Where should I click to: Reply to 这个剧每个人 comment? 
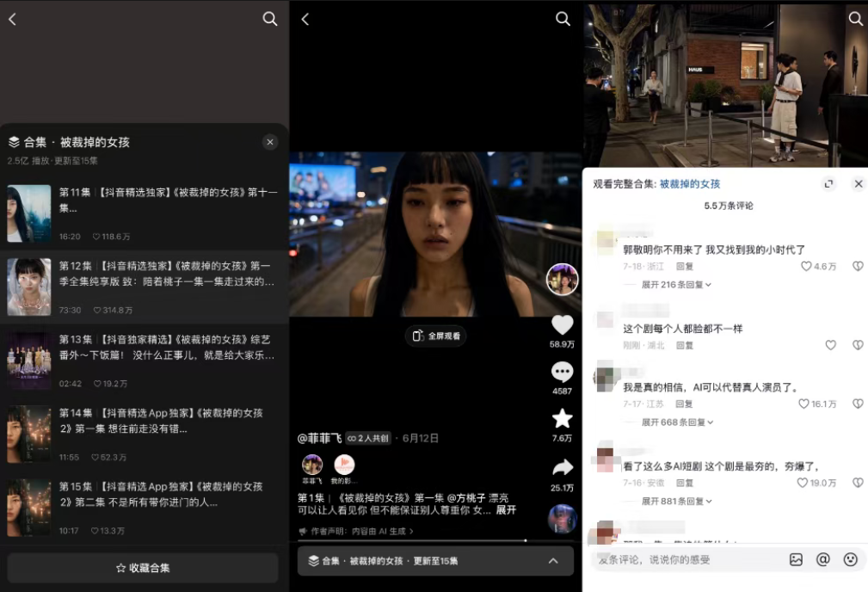(685, 346)
